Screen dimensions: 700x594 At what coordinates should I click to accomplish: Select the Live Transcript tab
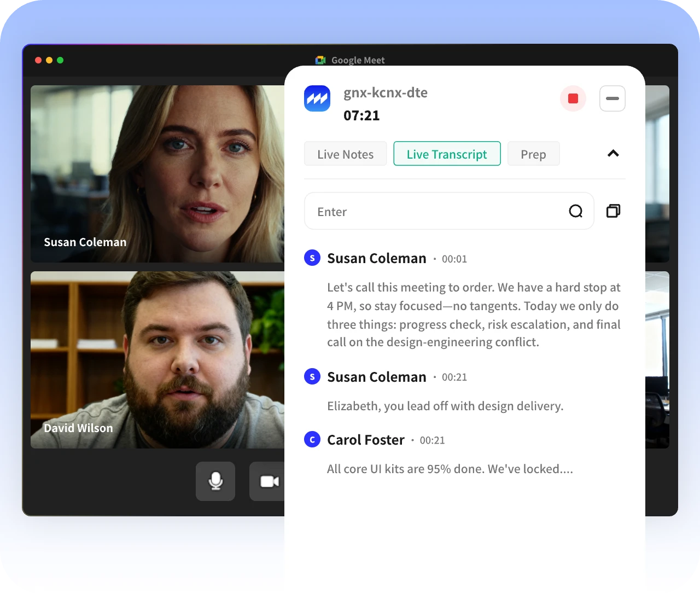(x=447, y=154)
